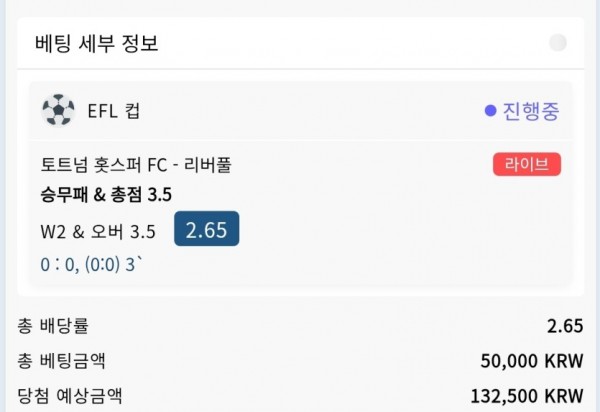600x412 pixels.
Task: Click the 베팅 세부 정보 header title
Action: pyautogui.click(x=96, y=43)
